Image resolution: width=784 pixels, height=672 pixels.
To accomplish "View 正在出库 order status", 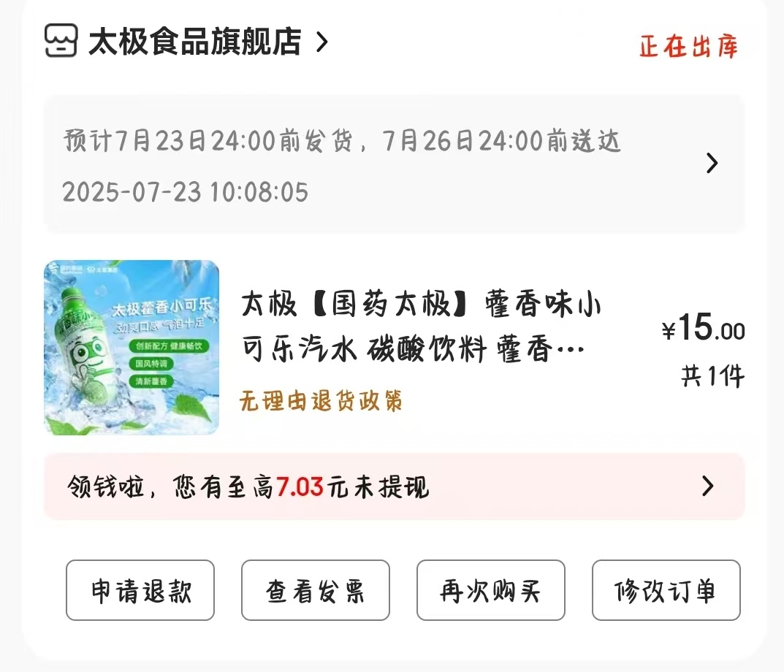I will coord(688,47).
